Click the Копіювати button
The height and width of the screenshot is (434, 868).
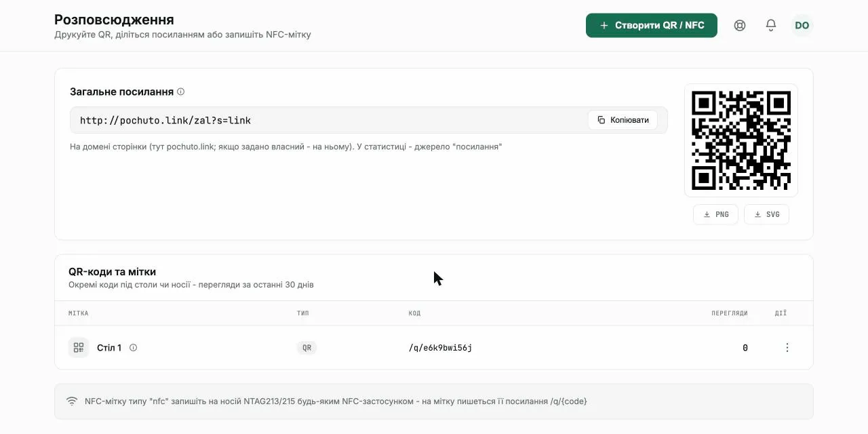(623, 120)
